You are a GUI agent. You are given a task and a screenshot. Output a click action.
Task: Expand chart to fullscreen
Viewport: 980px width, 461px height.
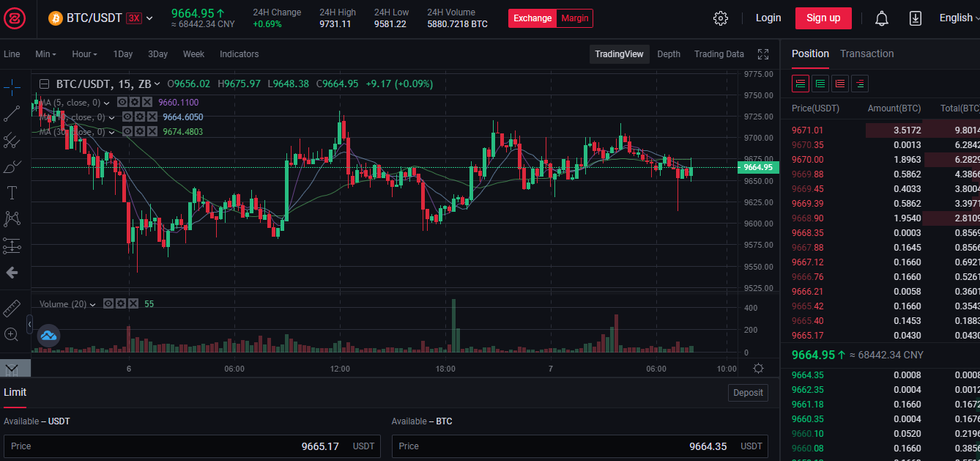tap(763, 54)
